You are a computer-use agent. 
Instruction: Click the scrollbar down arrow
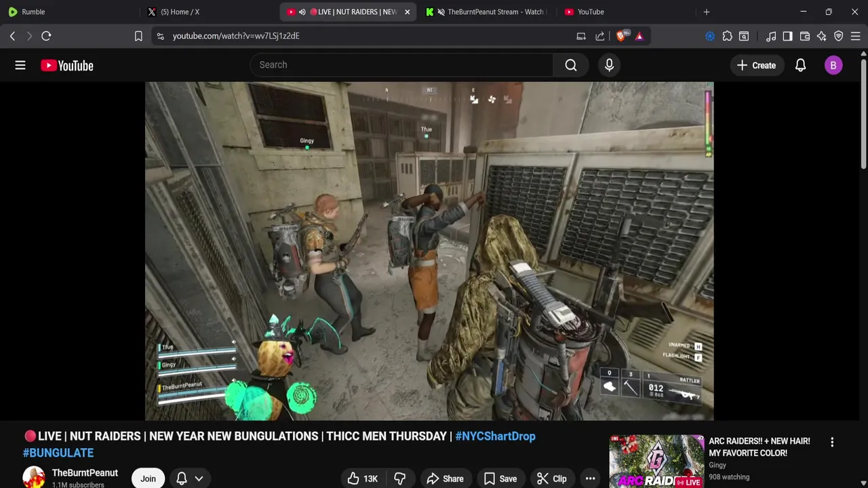863,483
